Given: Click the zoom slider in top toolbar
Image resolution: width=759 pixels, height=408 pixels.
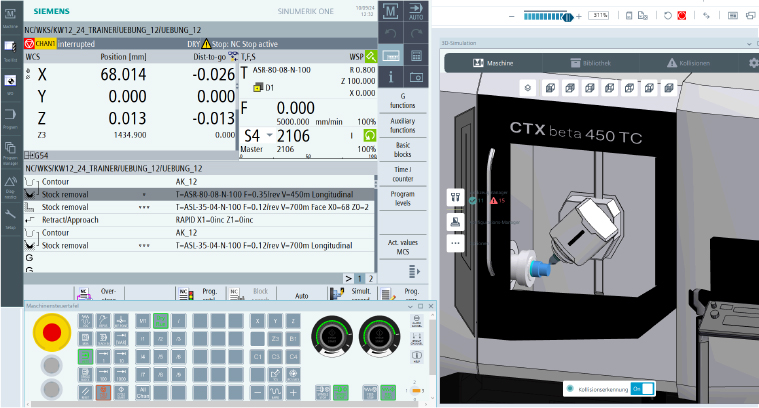Looking at the screenshot, I should [x=570, y=16].
